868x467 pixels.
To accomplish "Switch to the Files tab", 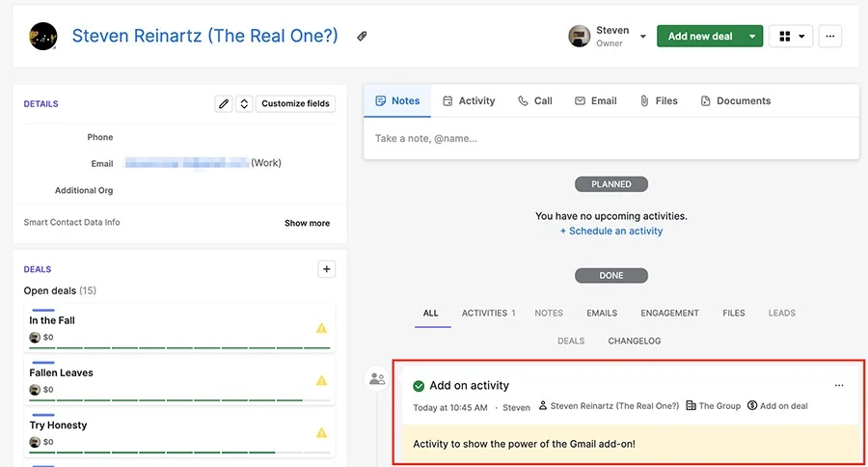I will 659,100.
